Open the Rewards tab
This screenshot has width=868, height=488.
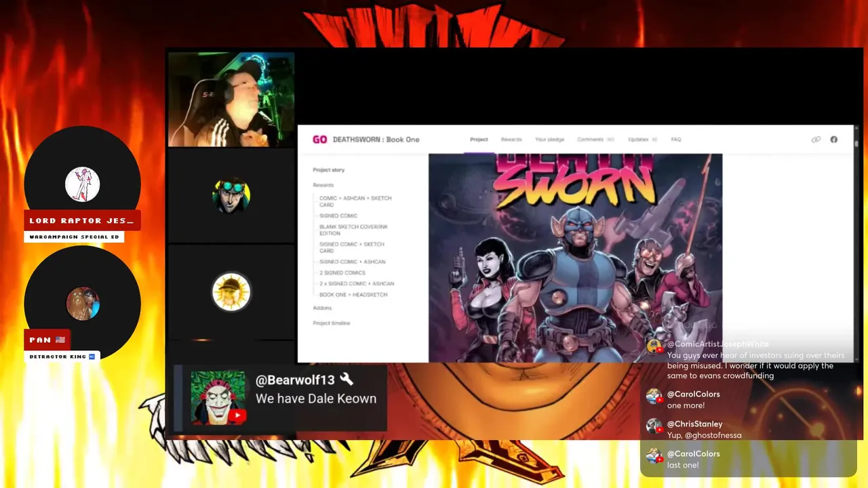coord(511,140)
